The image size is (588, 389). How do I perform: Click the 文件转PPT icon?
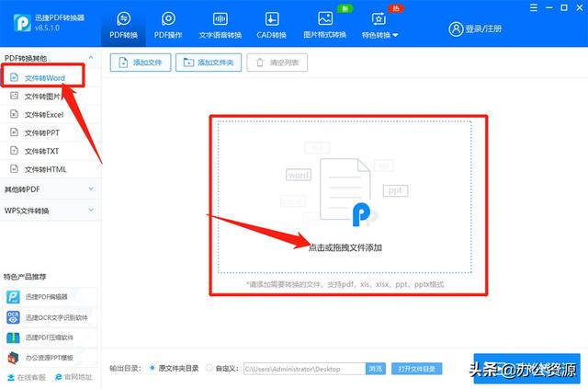point(14,132)
